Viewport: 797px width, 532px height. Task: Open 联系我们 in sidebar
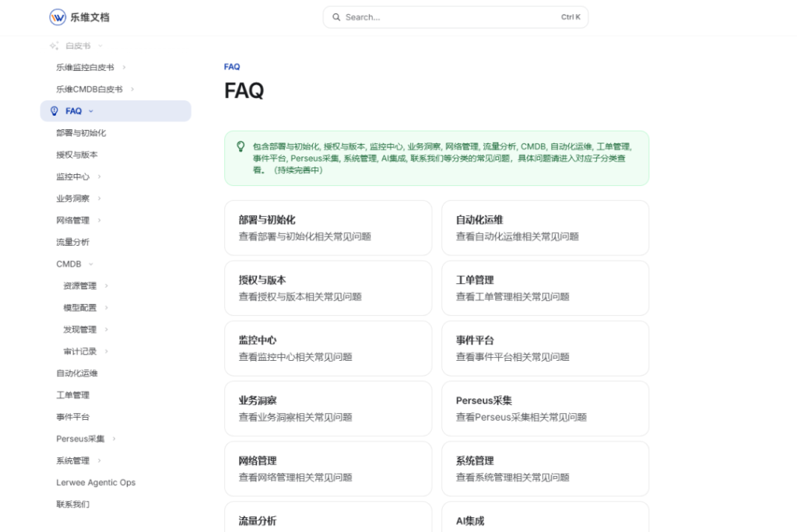(72, 504)
